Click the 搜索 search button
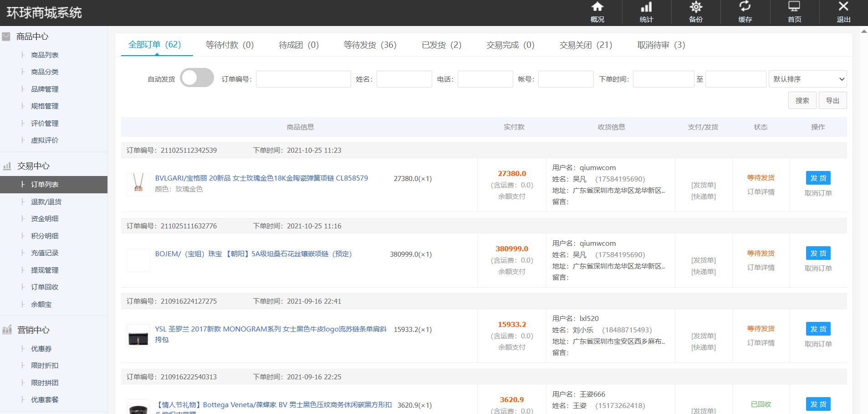Screen dimensions: 868x414 click(x=802, y=100)
